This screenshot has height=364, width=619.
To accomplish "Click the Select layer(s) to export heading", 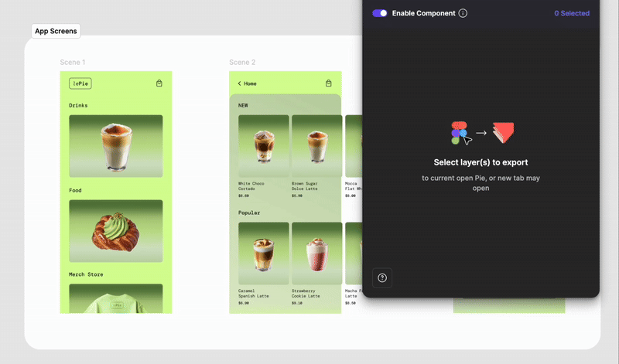I will pos(480,162).
